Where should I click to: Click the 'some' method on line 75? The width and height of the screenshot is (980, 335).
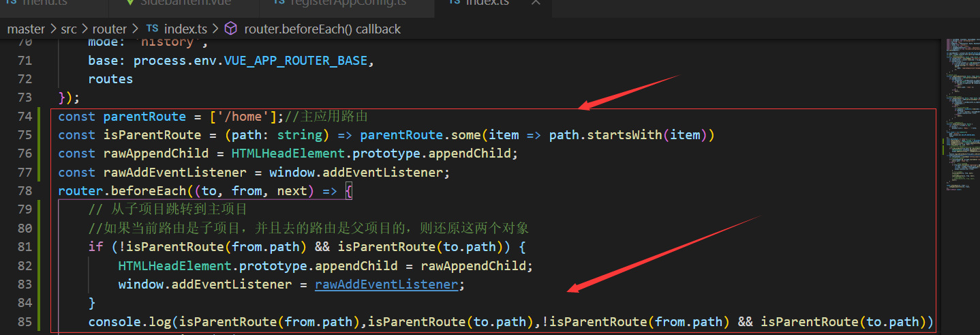point(465,135)
